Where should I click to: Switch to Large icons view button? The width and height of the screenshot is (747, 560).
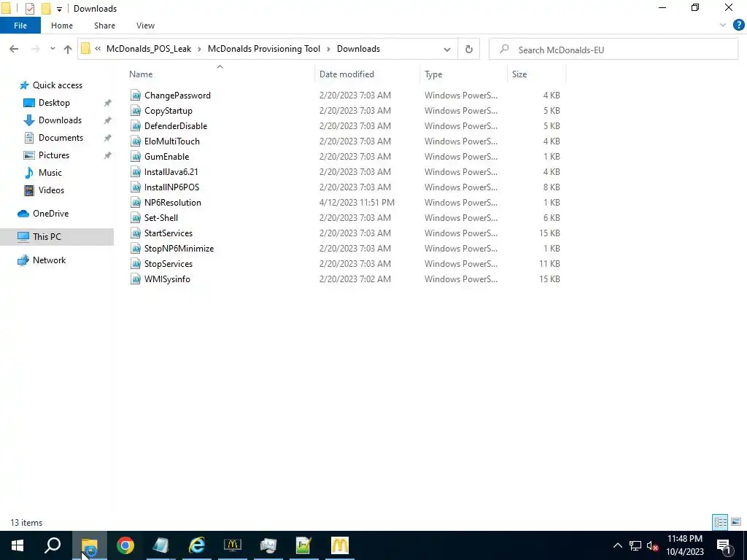click(736, 522)
